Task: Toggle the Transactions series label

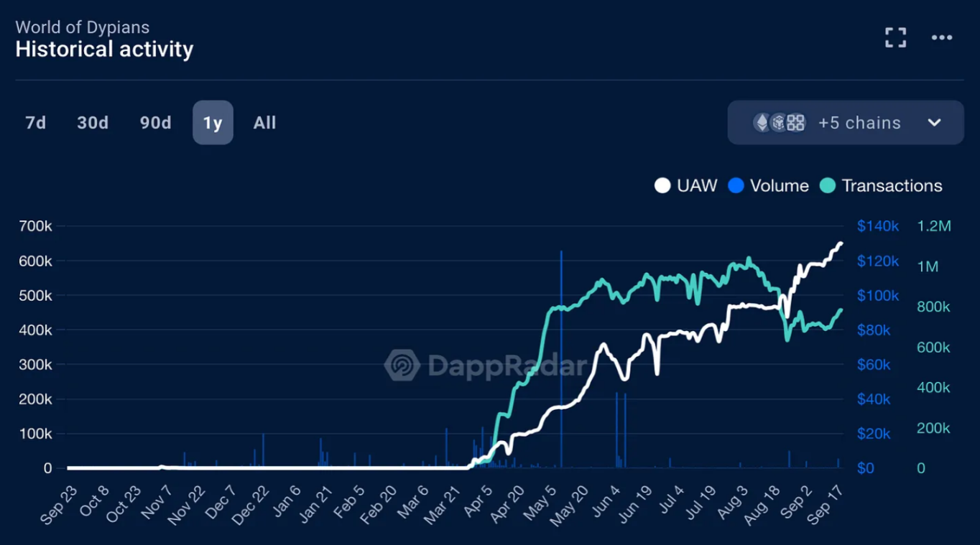Action: coord(892,186)
